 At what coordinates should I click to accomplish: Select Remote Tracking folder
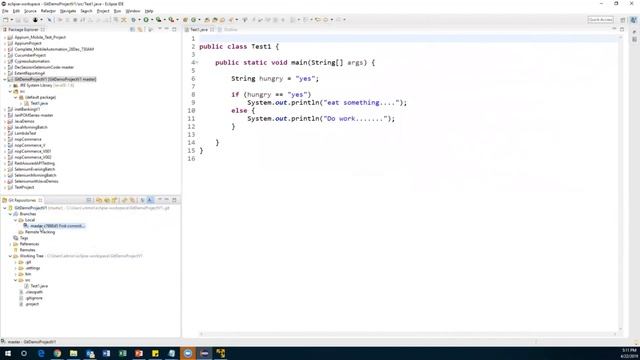[40, 232]
